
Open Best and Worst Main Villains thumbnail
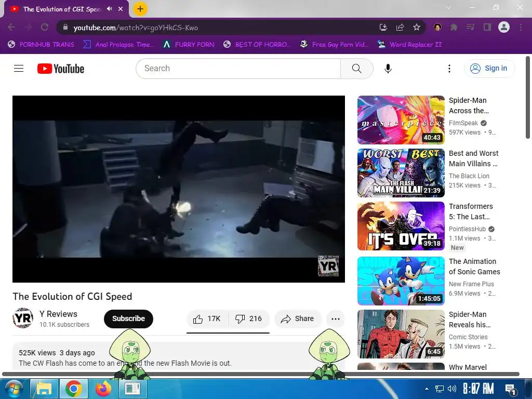(401, 173)
